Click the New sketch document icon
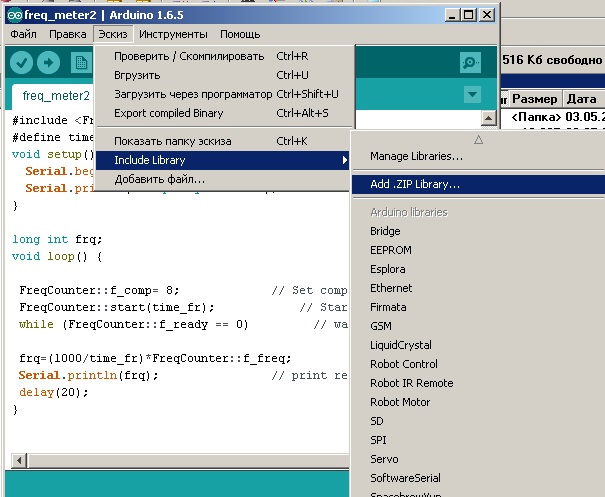The width and height of the screenshot is (605, 497). 81,63
